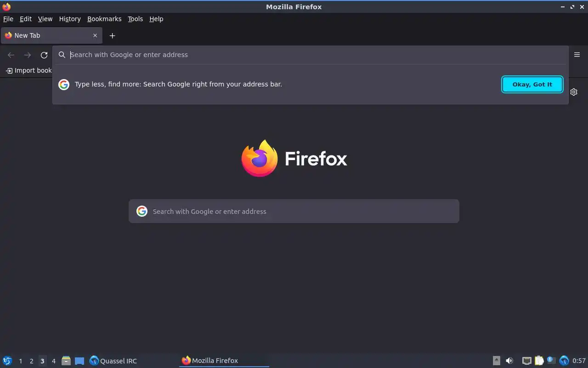The width and height of the screenshot is (588, 368).
Task: Select the New Tab tab
Action: (x=51, y=35)
